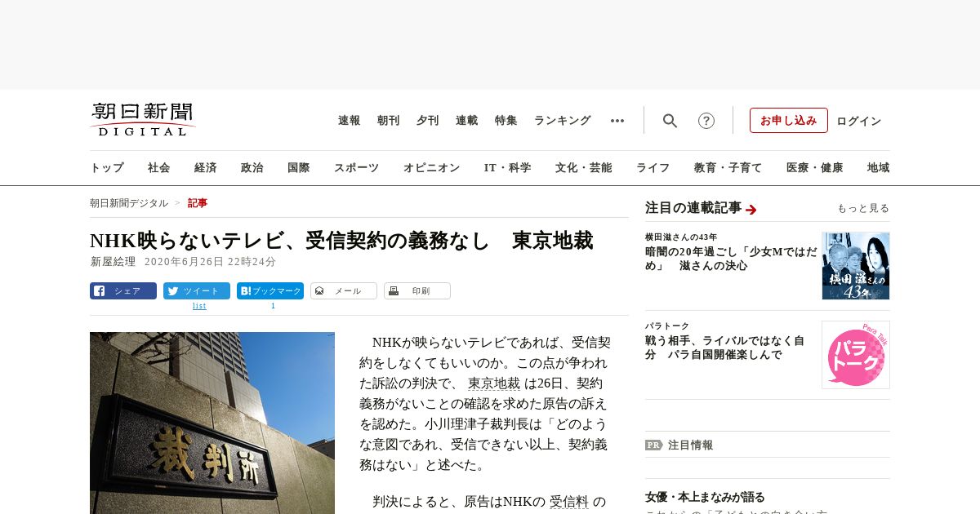The width and height of the screenshot is (980, 514).
Task: Go to the 教育・子育て section
Action: point(728,168)
